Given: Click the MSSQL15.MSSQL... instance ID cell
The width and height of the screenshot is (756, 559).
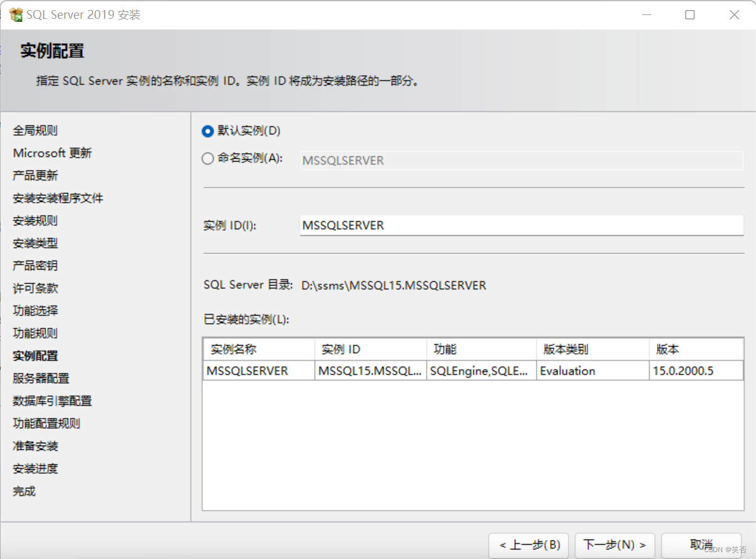Looking at the screenshot, I should coord(370,371).
